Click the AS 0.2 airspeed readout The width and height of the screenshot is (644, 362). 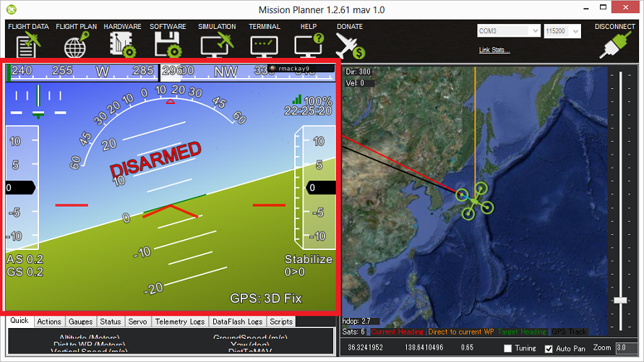click(x=25, y=259)
